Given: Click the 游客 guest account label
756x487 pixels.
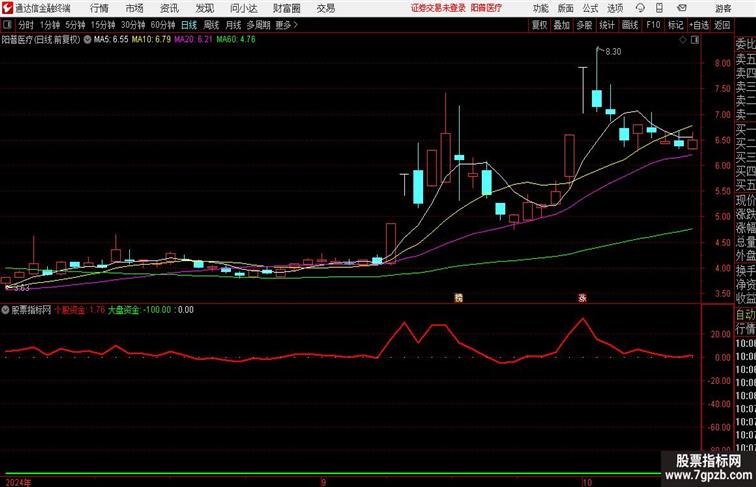Looking at the screenshot, I should coord(723,8).
